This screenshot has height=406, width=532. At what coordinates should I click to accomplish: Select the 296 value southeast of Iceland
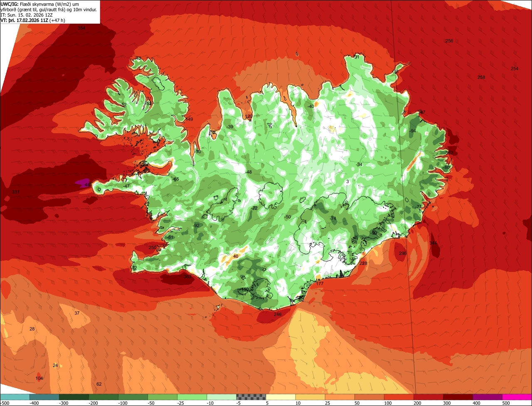coord(402,253)
